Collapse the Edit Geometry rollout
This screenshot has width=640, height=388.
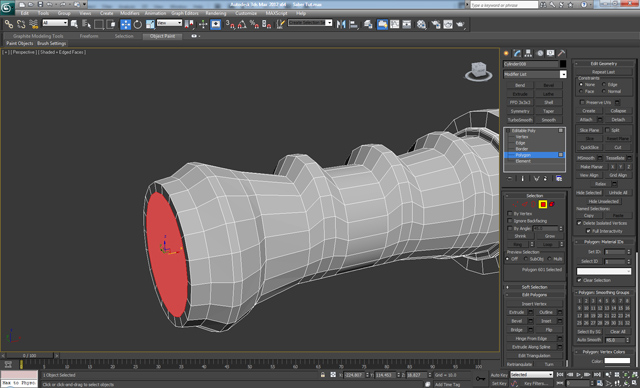coord(604,64)
